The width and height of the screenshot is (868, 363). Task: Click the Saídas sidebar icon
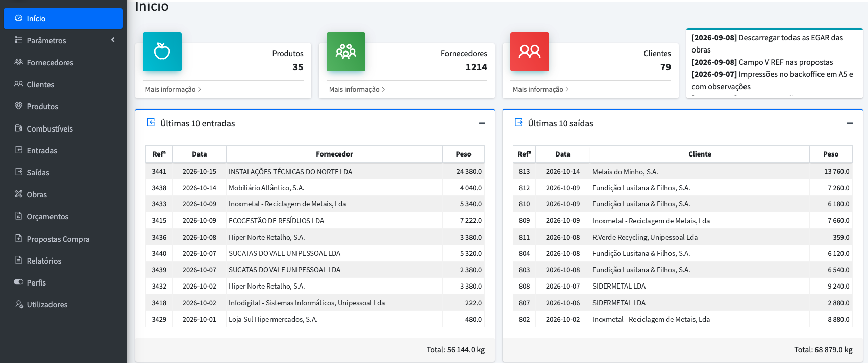(19, 172)
